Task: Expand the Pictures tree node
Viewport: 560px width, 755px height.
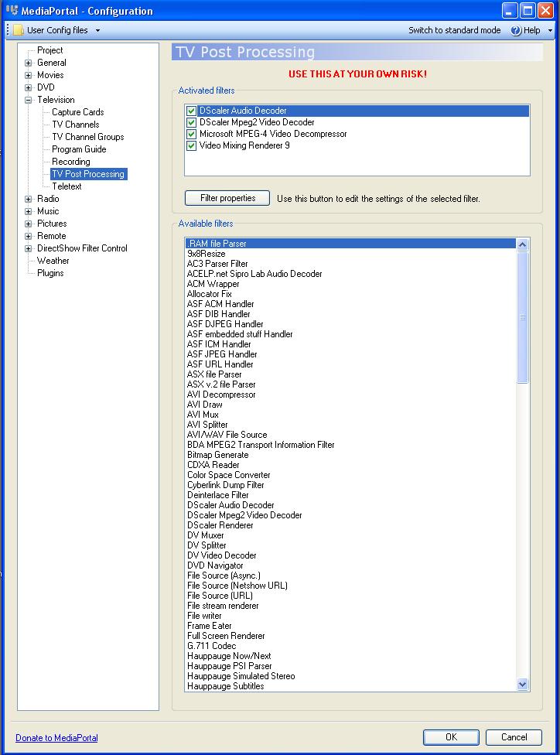Action: pos(29,224)
